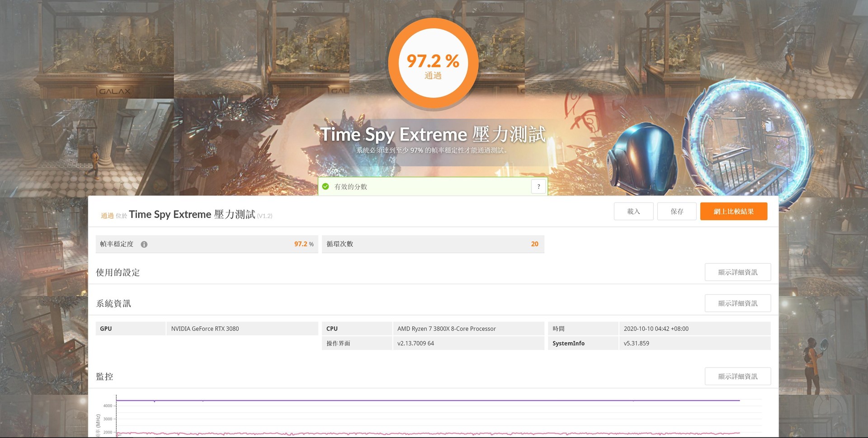Click the info icon beside 幀率穩定度
868x438 pixels.
click(x=144, y=245)
